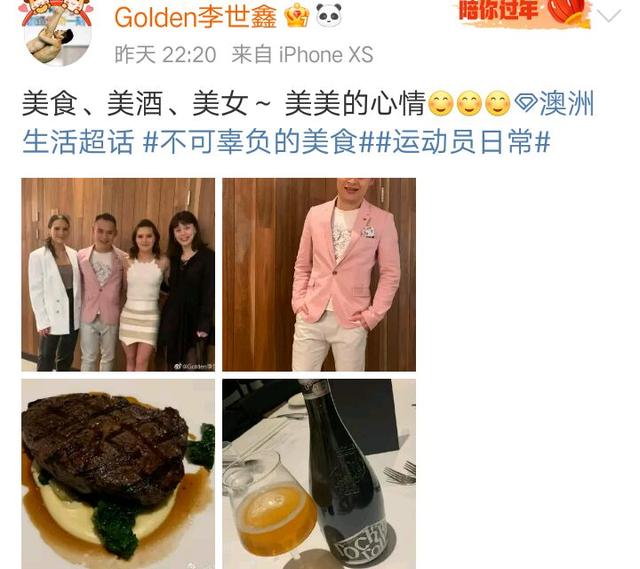Screen dimensions: 640x569
Task: Tap the post caption text 美食、美酒、美女
Action: [x=135, y=103]
